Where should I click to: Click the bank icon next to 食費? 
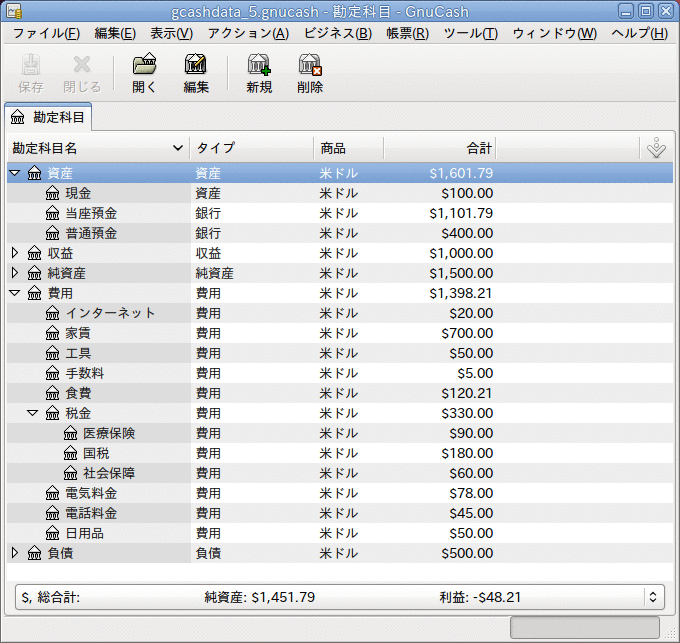pos(52,393)
